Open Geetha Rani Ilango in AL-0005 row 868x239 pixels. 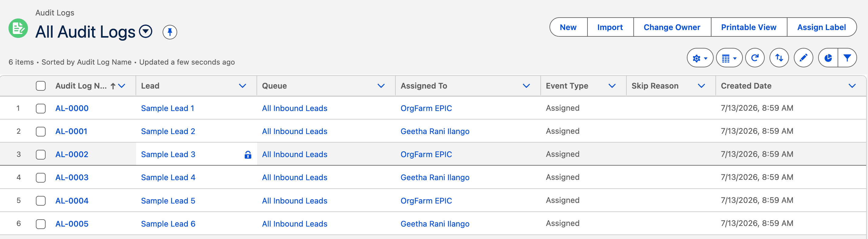435,224
